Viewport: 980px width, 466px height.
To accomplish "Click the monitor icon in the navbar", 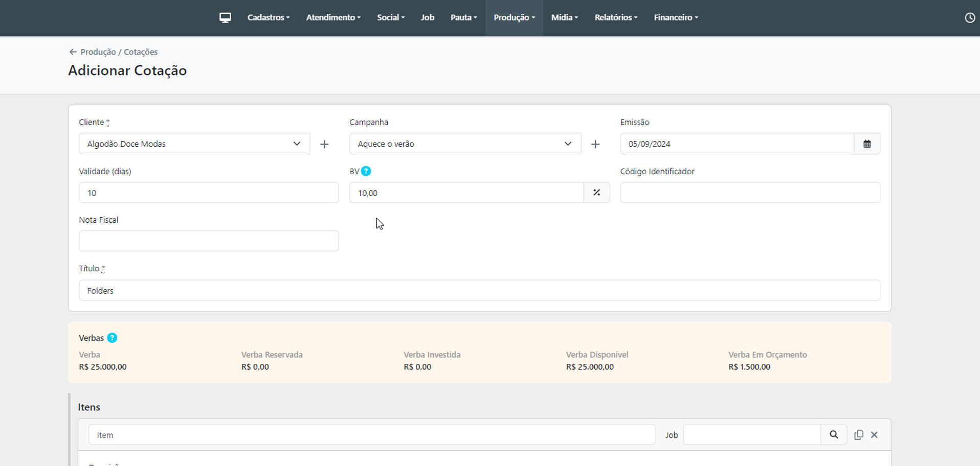I will pos(225,18).
